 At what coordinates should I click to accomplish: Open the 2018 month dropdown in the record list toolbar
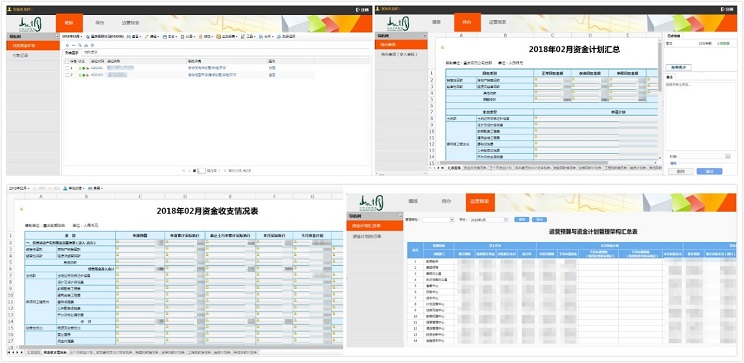(72, 37)
